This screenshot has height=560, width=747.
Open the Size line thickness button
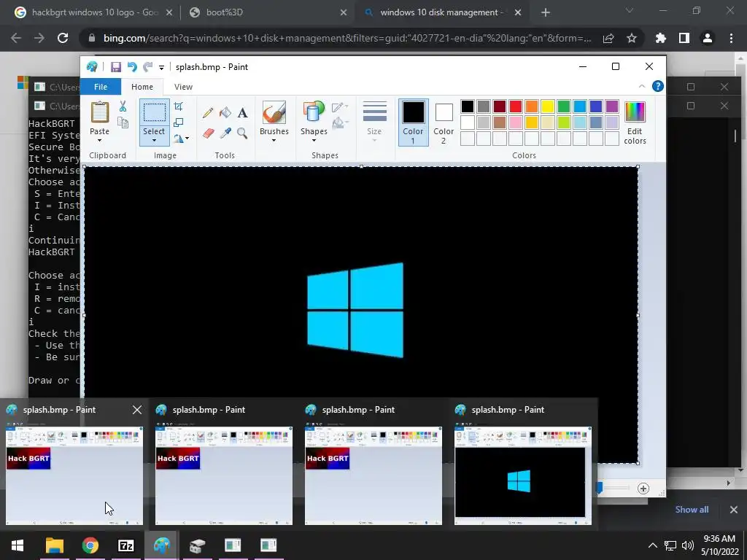(x=374, y=122)
